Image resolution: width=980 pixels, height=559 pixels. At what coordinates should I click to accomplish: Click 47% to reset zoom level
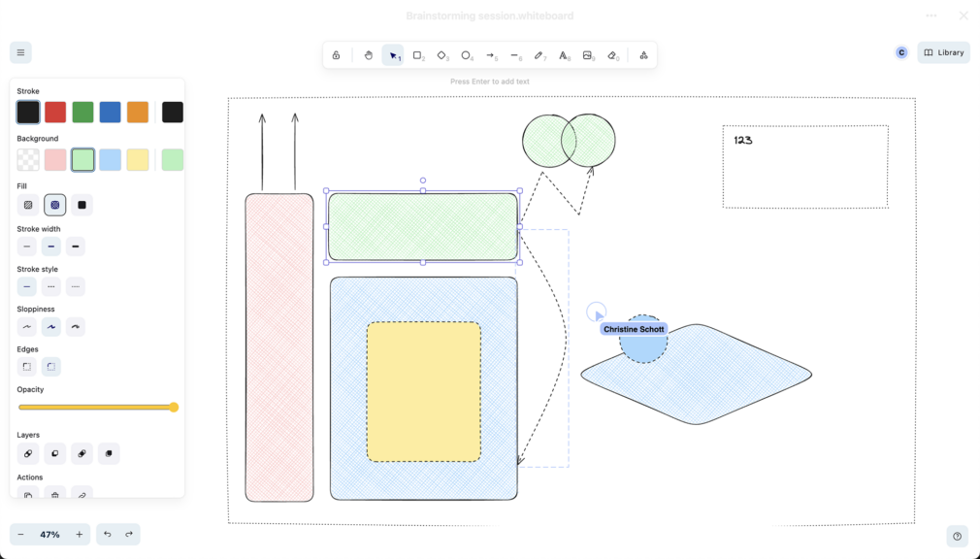click(49, 534)
